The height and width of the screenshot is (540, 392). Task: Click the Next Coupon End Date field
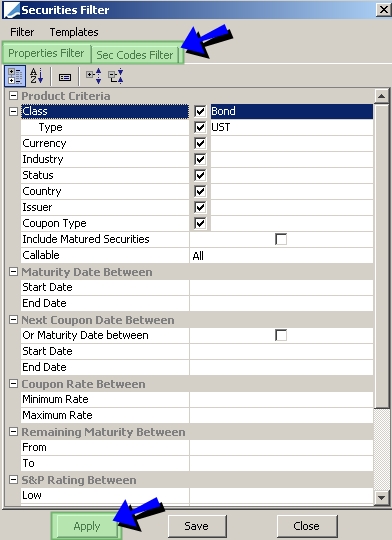281,367
